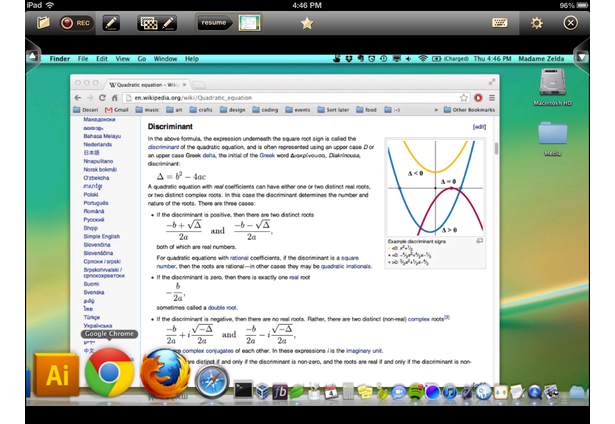615x424 pixels.
Task: Launch Firefox from the Dock
Action: [x=165, y=373]
